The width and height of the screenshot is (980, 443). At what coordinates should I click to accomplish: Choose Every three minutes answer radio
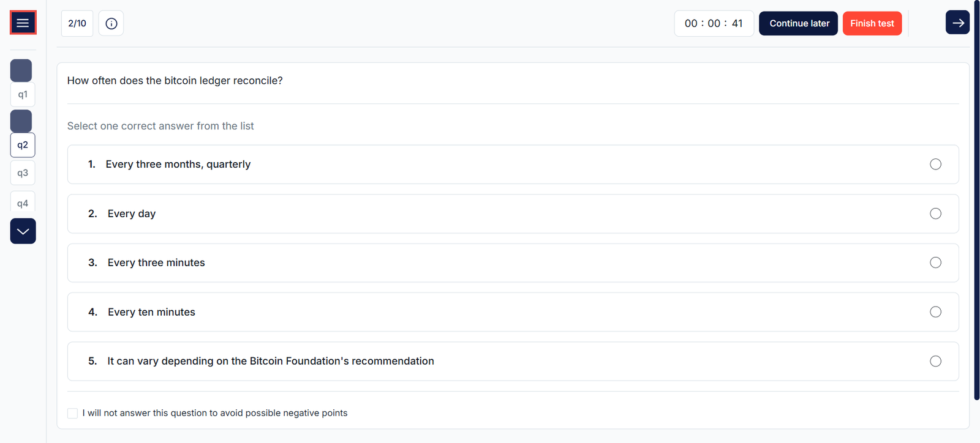tap(935, 262)
